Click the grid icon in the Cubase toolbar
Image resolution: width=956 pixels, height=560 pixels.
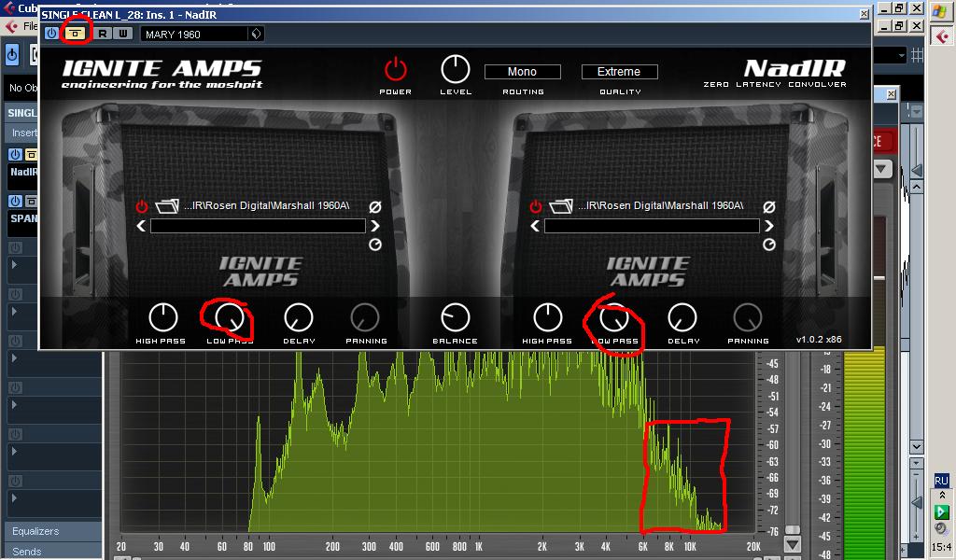click(x=917, y=55)
